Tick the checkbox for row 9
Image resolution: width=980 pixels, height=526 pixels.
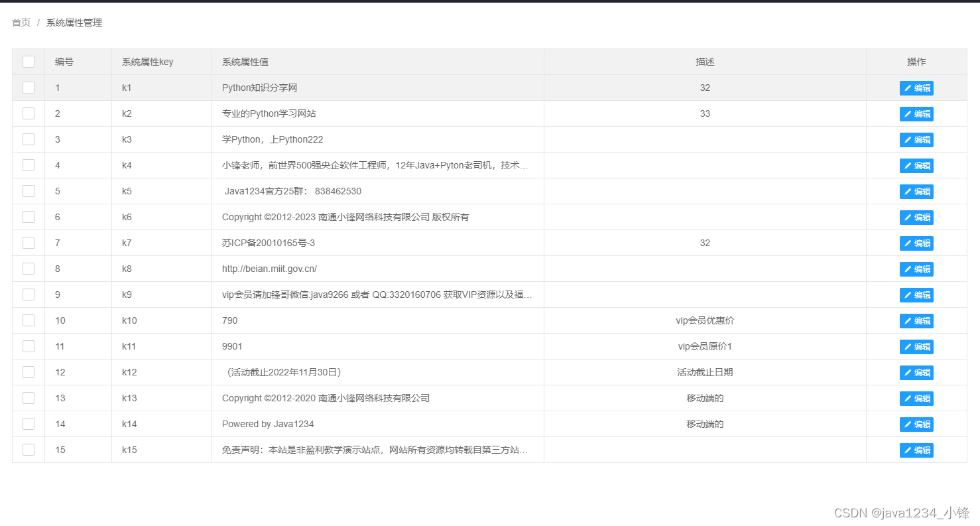[29, 295]
